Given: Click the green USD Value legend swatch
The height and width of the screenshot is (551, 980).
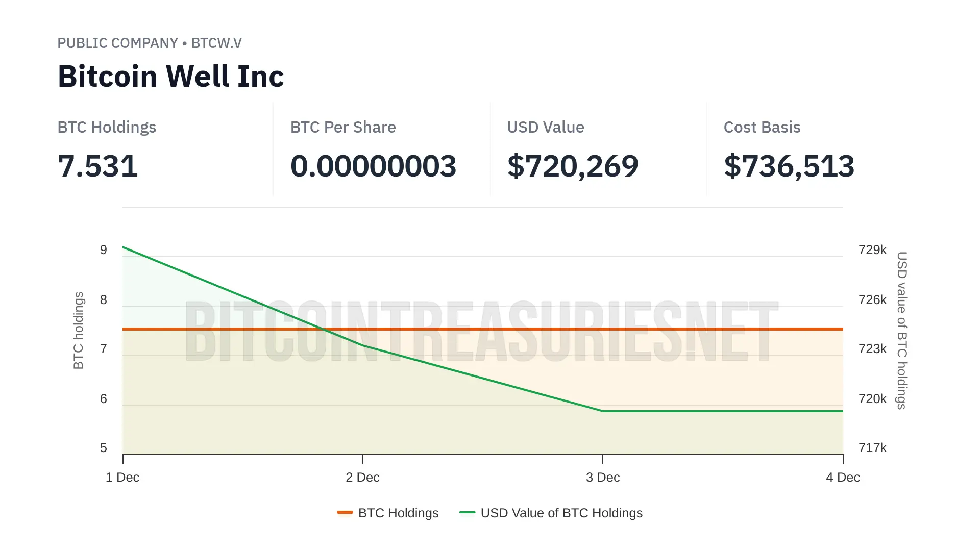Looking at the screenshot, I should pos(467,512).
